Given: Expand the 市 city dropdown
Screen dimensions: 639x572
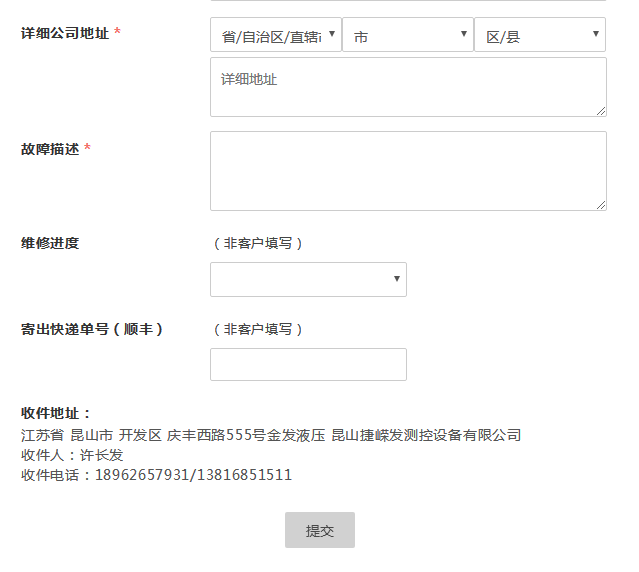Looking at the screenshot, I should (407, 36).
